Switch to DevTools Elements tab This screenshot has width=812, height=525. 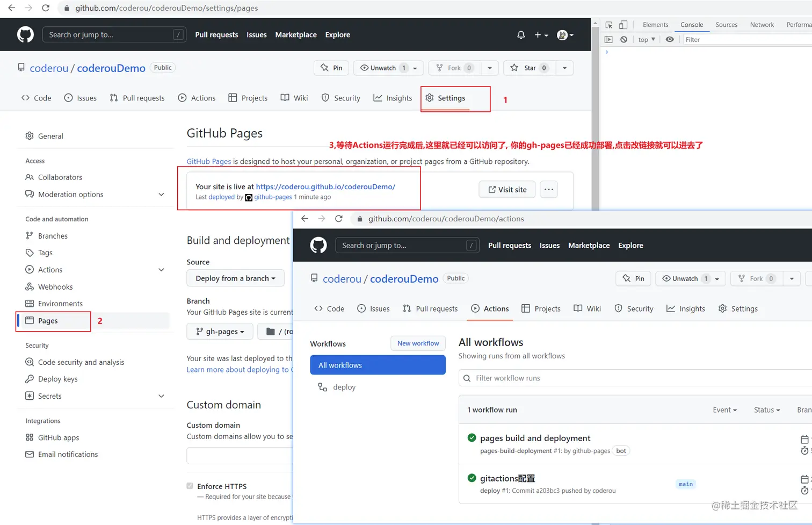point(655,25)
